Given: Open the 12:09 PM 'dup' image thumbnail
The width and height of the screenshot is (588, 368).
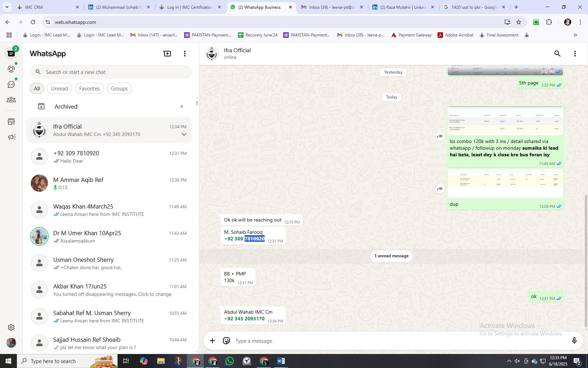Looking at the screenshot, I should 505,184.
